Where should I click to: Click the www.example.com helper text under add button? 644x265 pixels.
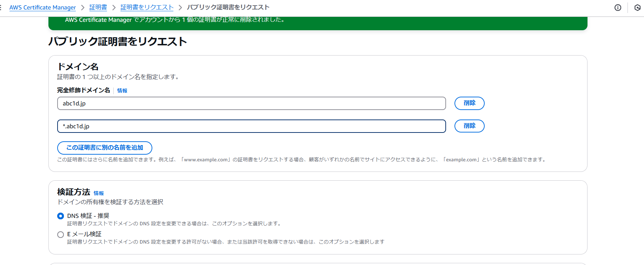[x=302, y=160]
